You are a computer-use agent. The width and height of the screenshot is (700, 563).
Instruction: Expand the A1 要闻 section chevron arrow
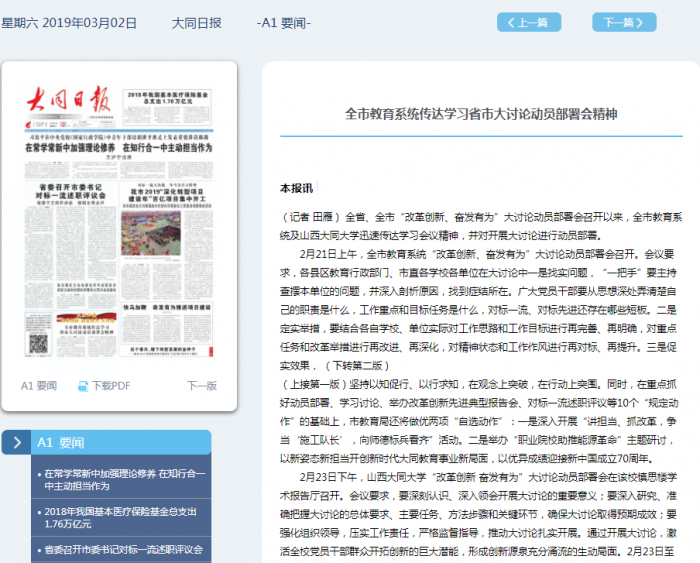[x=19, y=441]
